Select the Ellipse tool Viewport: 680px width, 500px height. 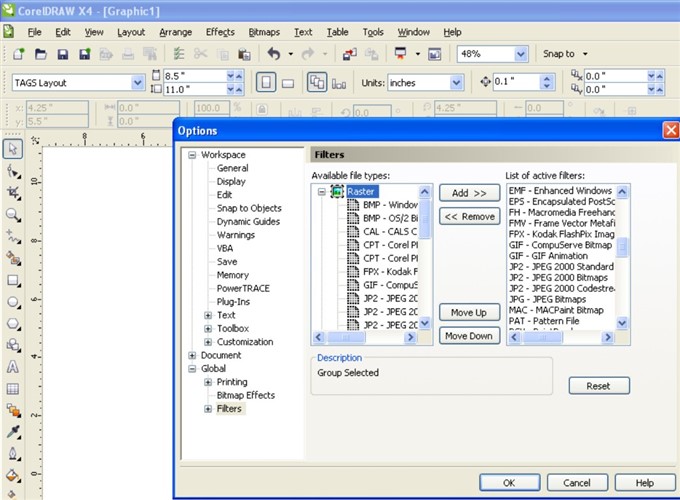(x=13, y=302)
